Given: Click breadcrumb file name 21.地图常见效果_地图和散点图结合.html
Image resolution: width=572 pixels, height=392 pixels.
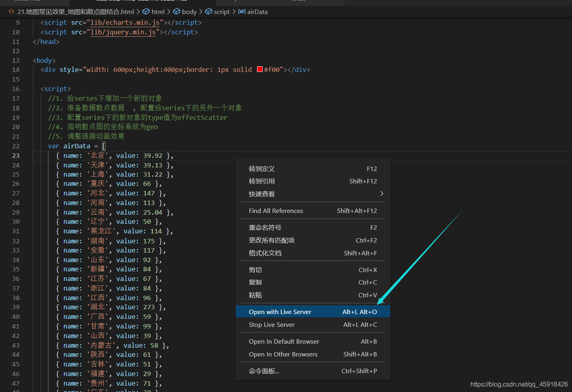Looking at the screenshot, I should 76,12.
